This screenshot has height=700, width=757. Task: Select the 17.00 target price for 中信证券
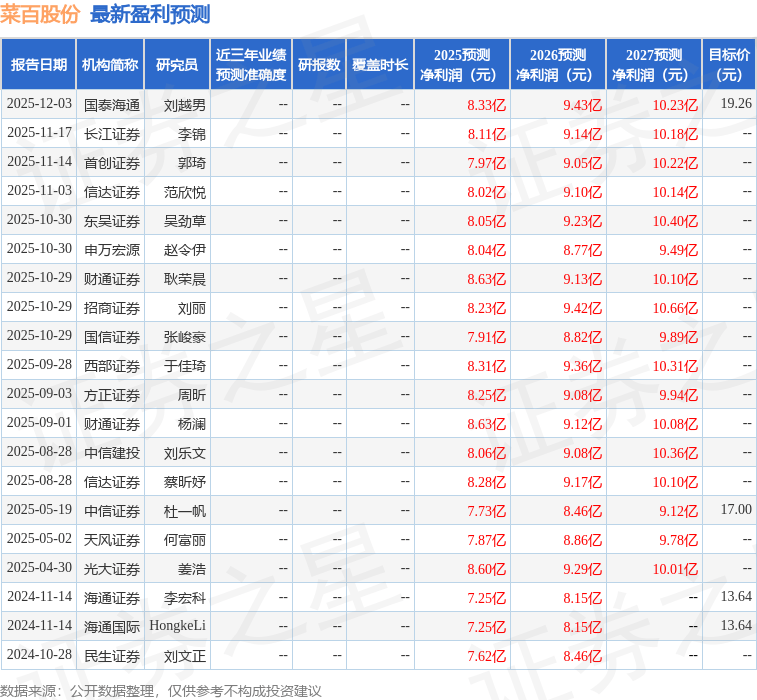(735, 510)
